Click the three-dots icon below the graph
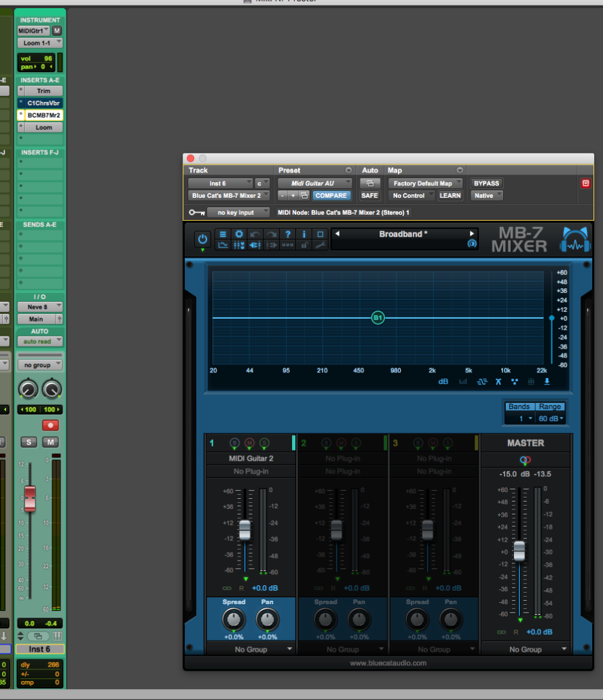The image size is (603, 700). tap(515, 382)
